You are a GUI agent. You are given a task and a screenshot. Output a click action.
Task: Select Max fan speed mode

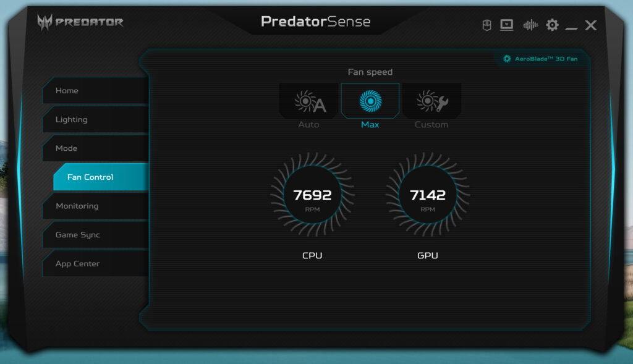370,101
